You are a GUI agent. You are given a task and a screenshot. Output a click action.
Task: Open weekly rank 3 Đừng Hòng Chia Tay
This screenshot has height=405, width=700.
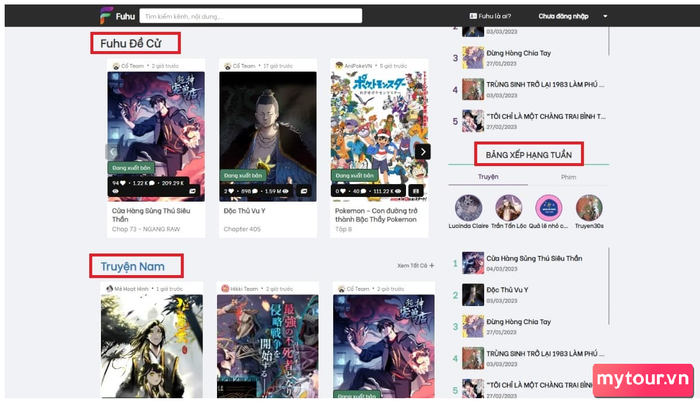(x=518, y=321)
